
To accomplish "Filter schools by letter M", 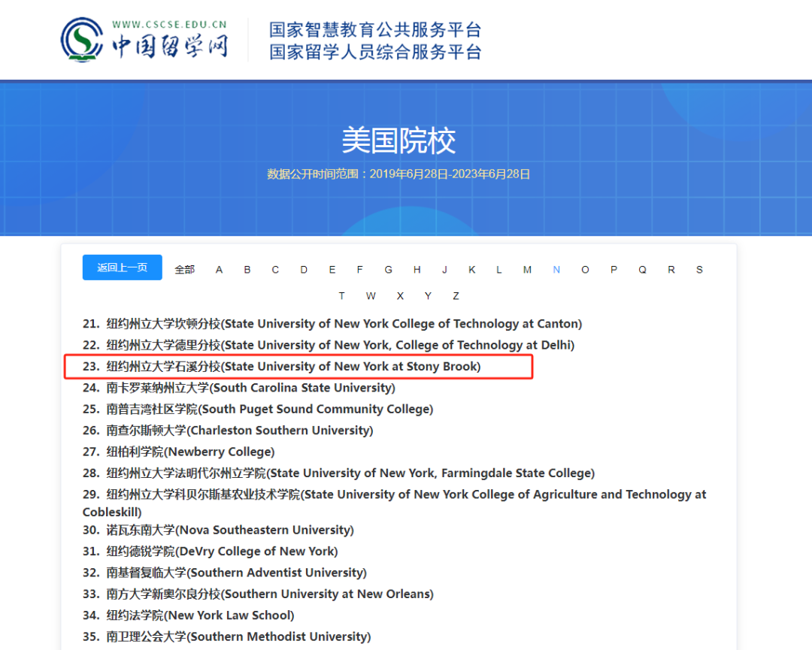I will tap(527, 270).
